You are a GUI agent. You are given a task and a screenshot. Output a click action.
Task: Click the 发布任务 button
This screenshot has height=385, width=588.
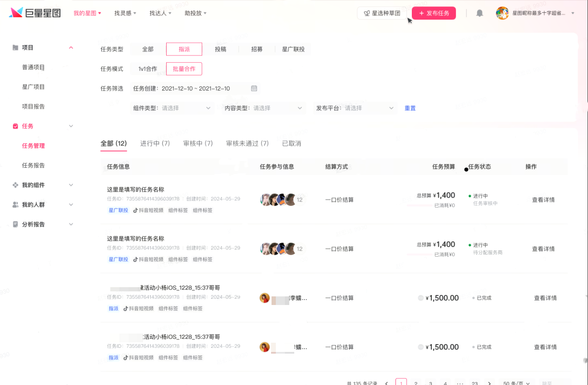(434, 13)
